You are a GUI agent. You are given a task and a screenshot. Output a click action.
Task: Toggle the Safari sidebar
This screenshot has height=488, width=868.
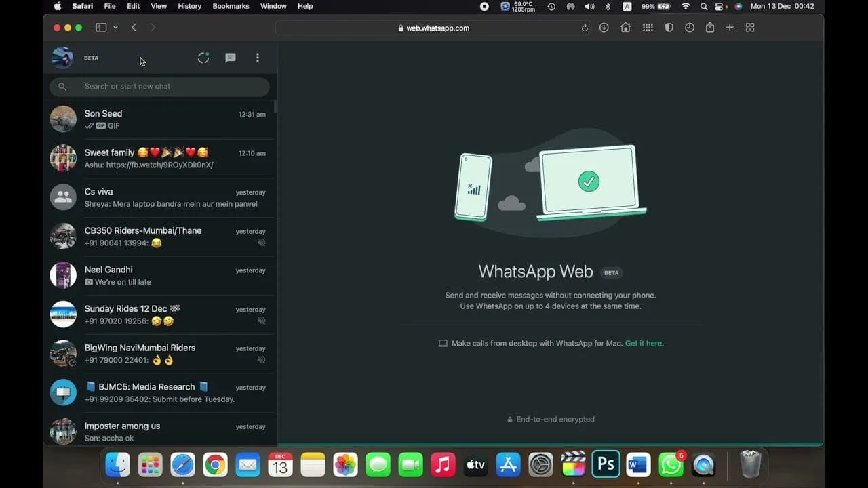pos(100,28)
